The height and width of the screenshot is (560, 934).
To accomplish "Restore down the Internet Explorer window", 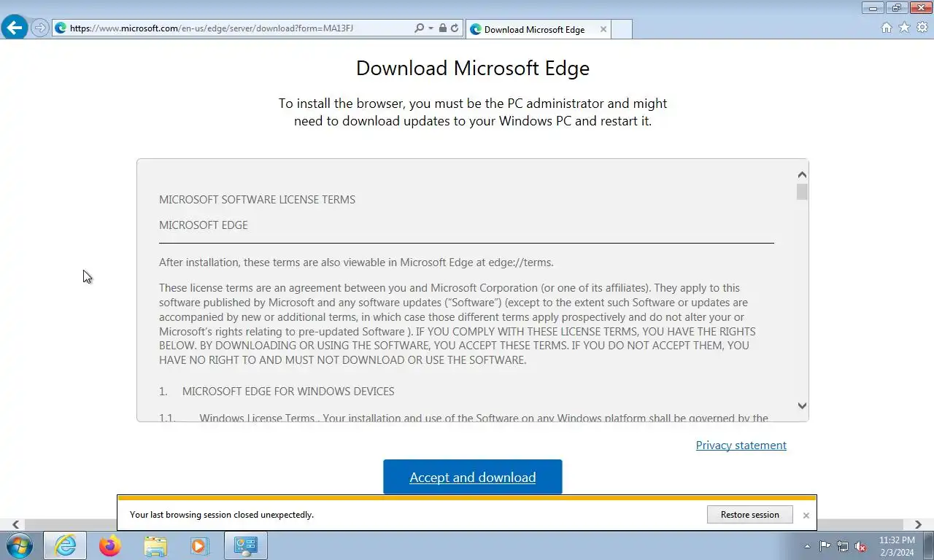I will click(896, 8).
